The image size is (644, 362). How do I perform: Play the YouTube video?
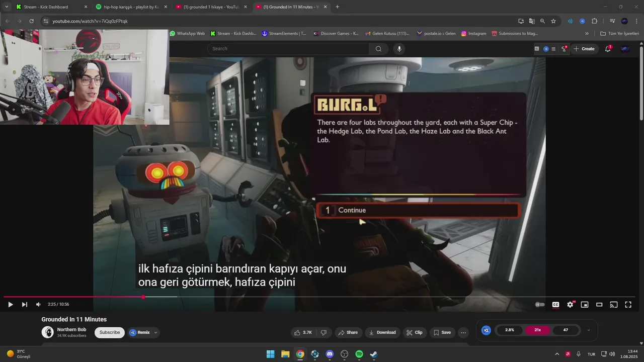tap(10, 305)
